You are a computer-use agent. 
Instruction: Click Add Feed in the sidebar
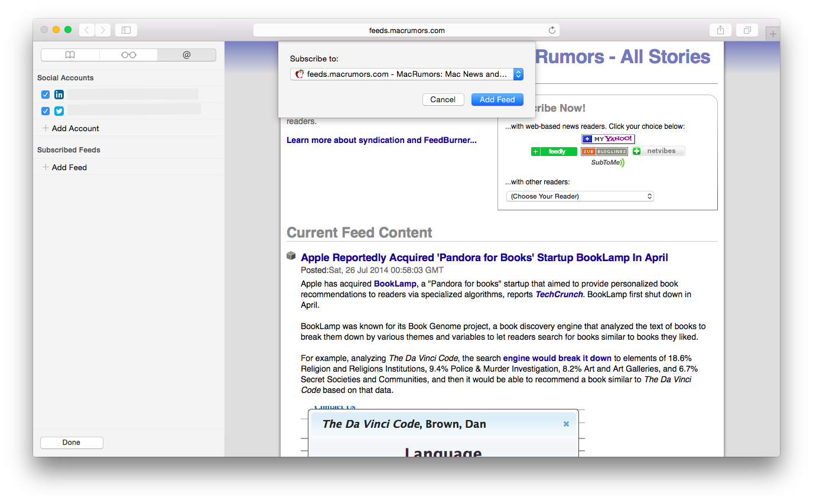[x=65, y=167]
